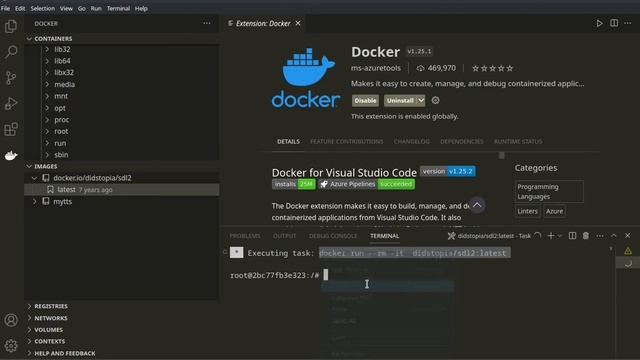Open new terminal launch profile dropdown

560,236
